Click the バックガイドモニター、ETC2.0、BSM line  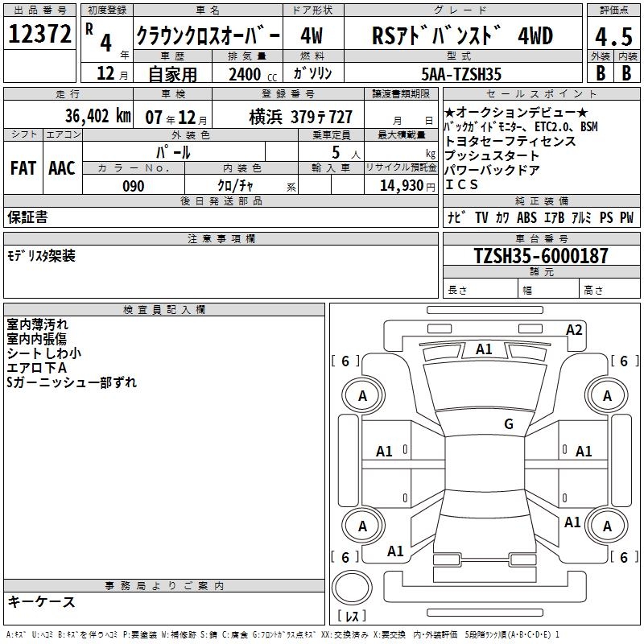521,126
